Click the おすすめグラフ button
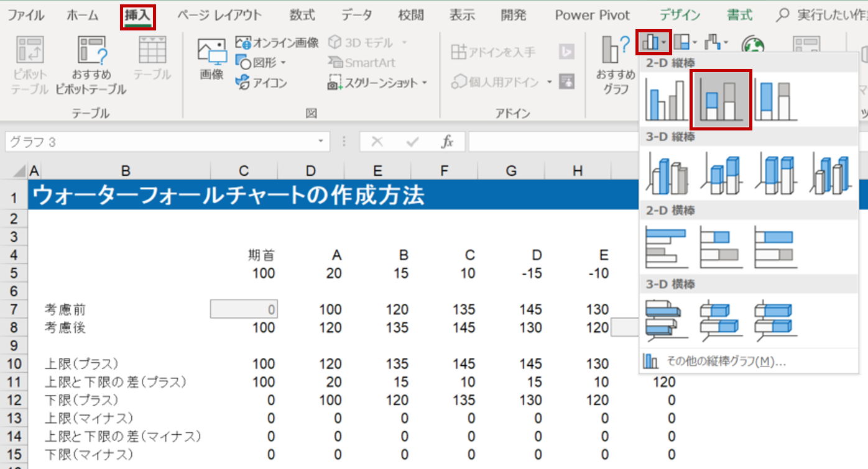Viewport: 868px width, 469px height. click(x=616, y=65)
